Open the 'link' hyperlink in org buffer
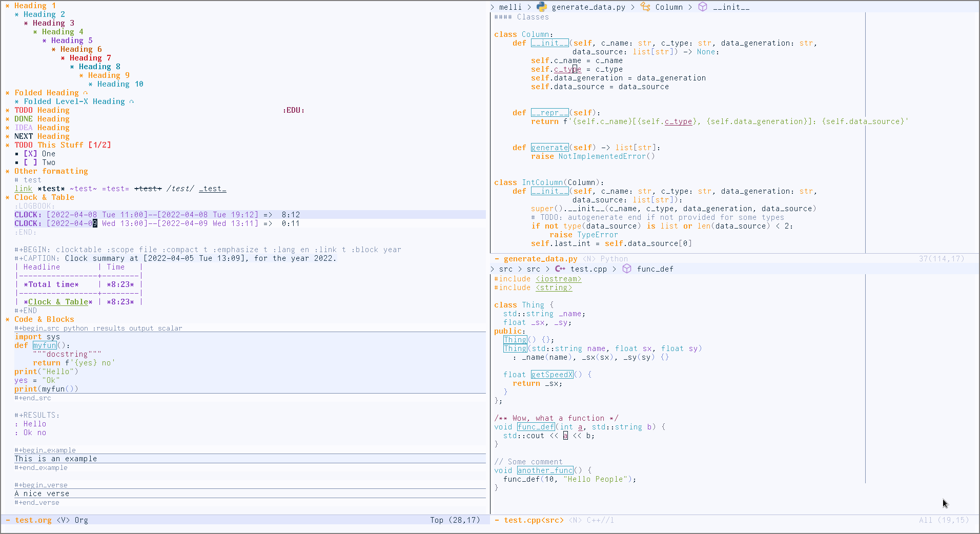 (x=23, y=189)
